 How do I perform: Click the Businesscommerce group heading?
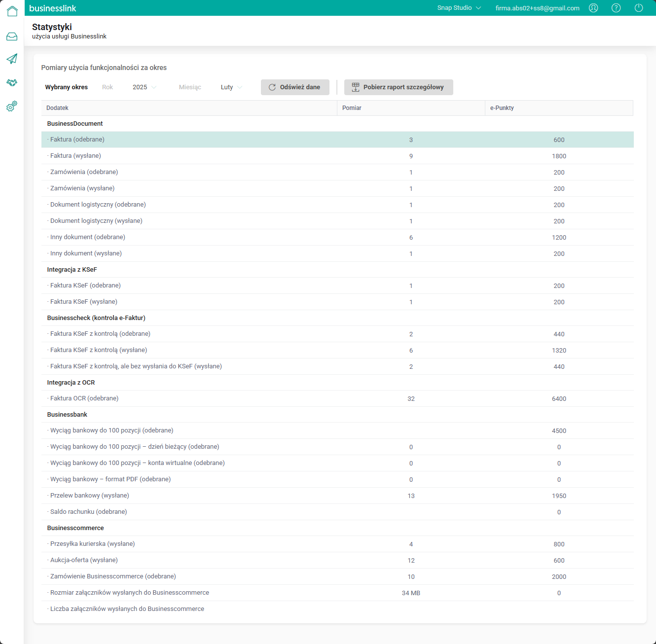[x=75, y=528]
